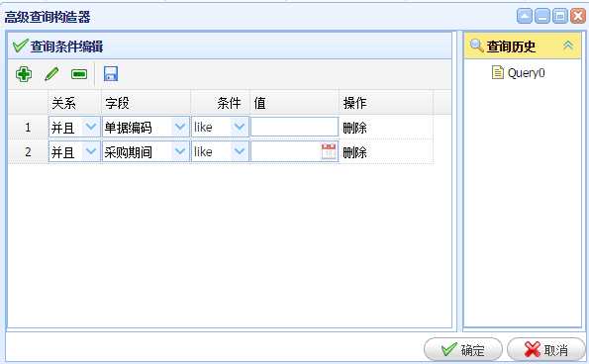Save query using the floppy disk icon
The image size is (589, 364).
(111, 73)
